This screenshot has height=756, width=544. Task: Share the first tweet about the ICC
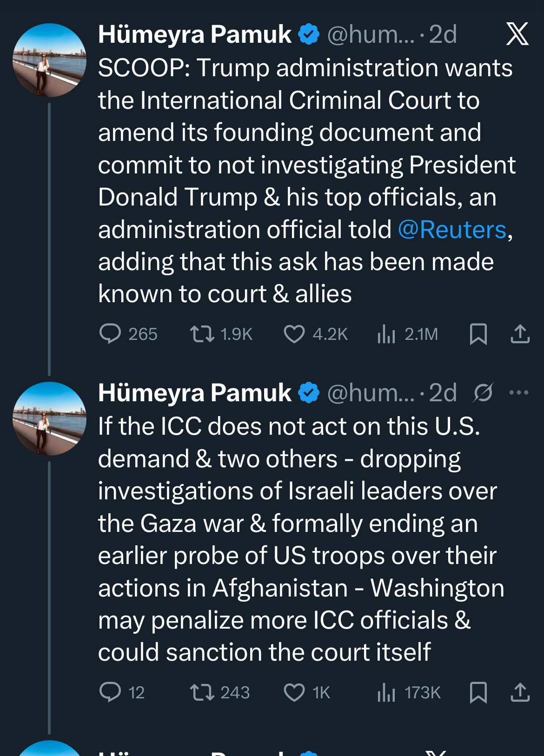click(x=520, y=334)
